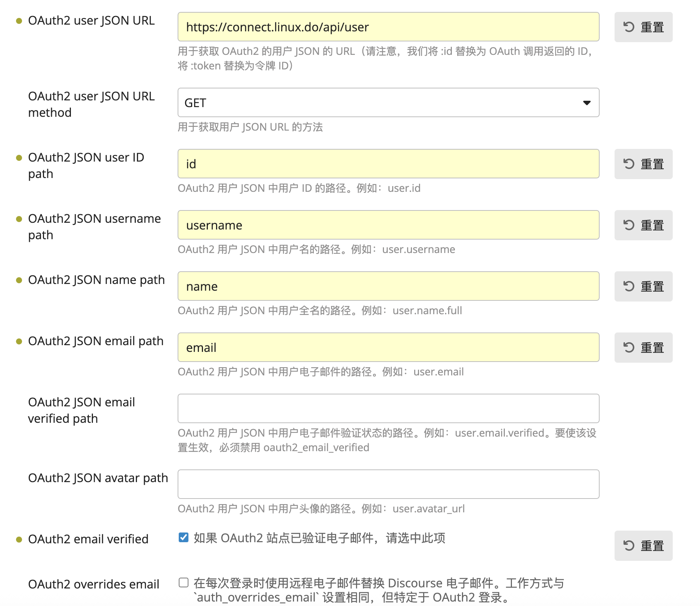Uncheck the OAuth2 email verified checkbox
The width and height of the screenshot is (700, 606).
pyautogui.click(x=184, y=537)
